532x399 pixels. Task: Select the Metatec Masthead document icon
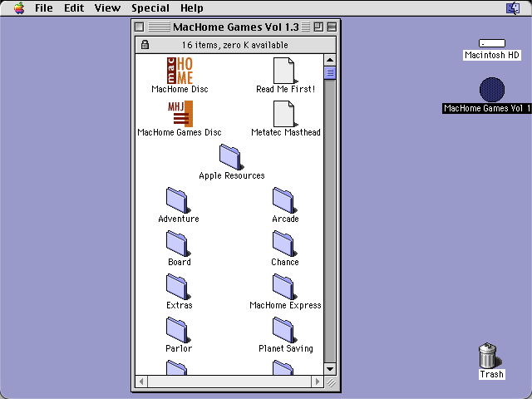tap(285, 114)
